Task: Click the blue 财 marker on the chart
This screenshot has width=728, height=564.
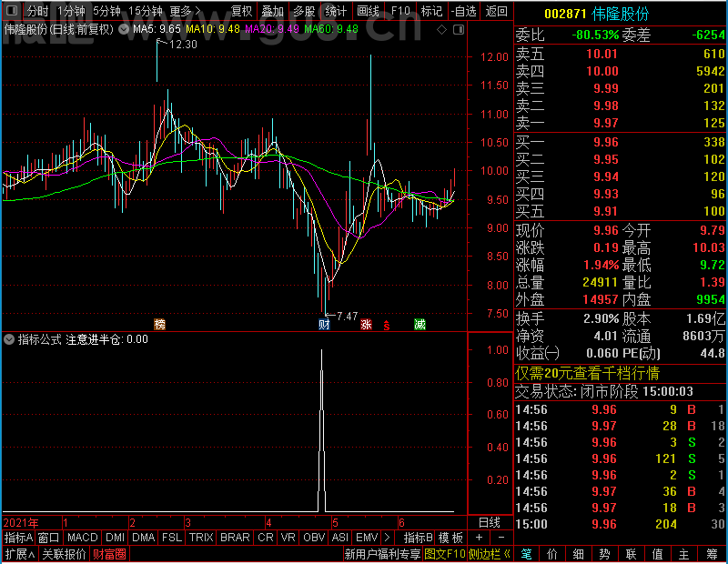Action: pos(324,324)
